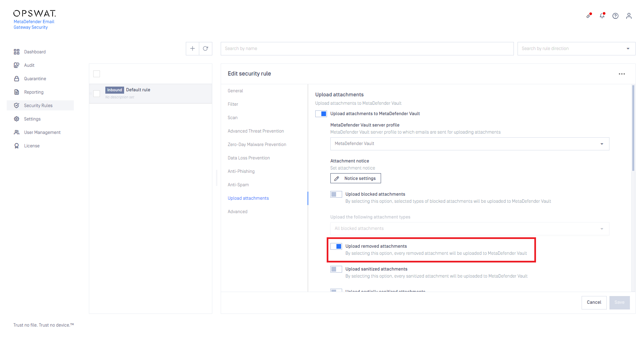Go to Dashboard in the sidebar

35,52
